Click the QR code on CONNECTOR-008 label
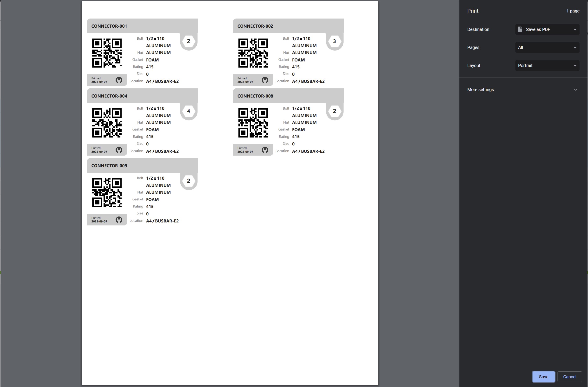 point(253,123)
